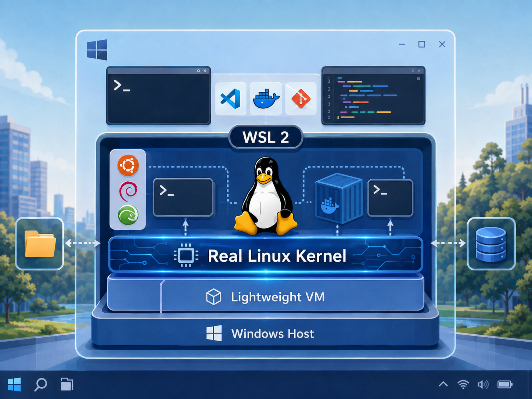Minimize the main WSL window
The image size is (532, 399).
[x=402, y=44]
